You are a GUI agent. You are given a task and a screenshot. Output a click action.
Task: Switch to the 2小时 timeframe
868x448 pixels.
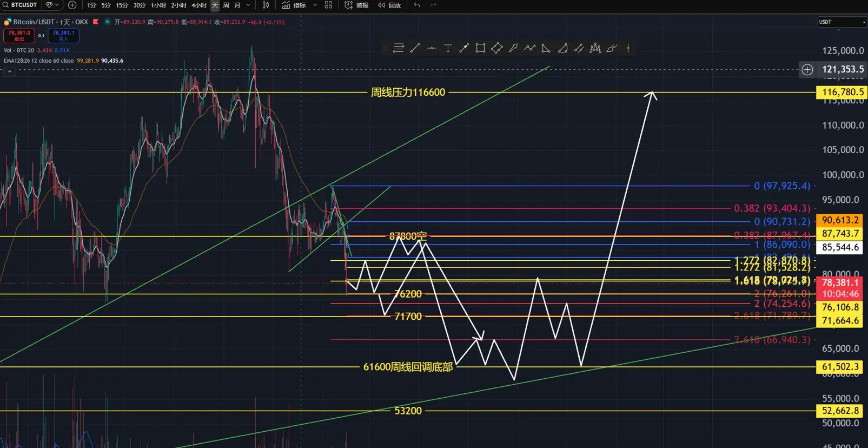coord(179,5)
